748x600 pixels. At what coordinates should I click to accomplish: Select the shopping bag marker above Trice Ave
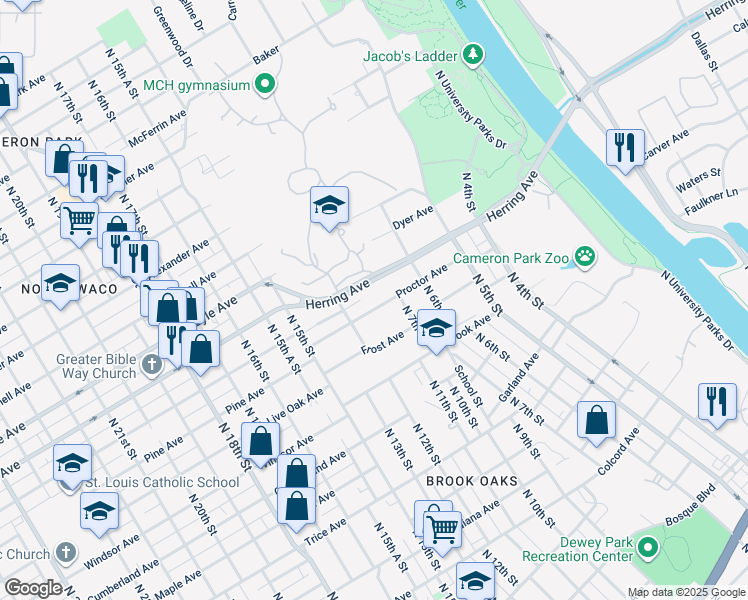pos(296,507)
